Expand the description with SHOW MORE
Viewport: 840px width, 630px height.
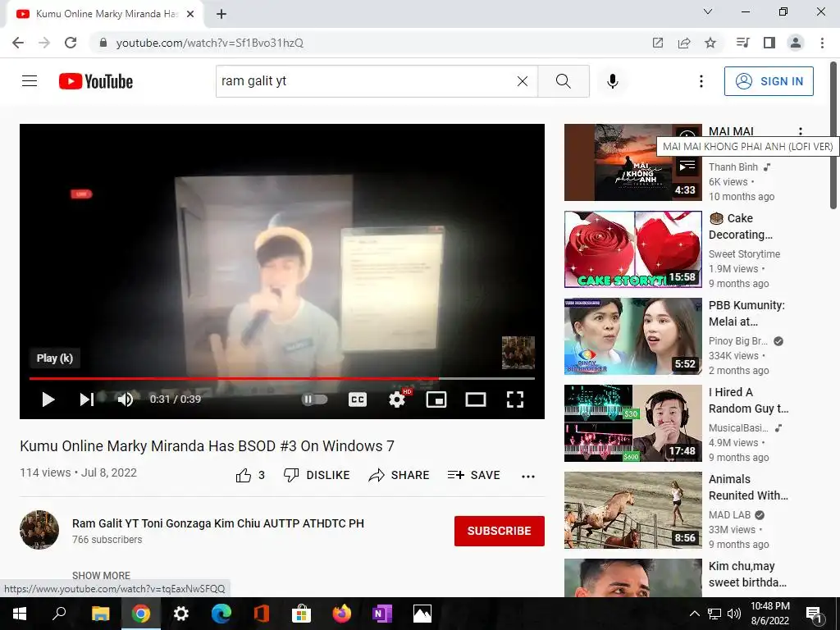[x=101, y=575]
